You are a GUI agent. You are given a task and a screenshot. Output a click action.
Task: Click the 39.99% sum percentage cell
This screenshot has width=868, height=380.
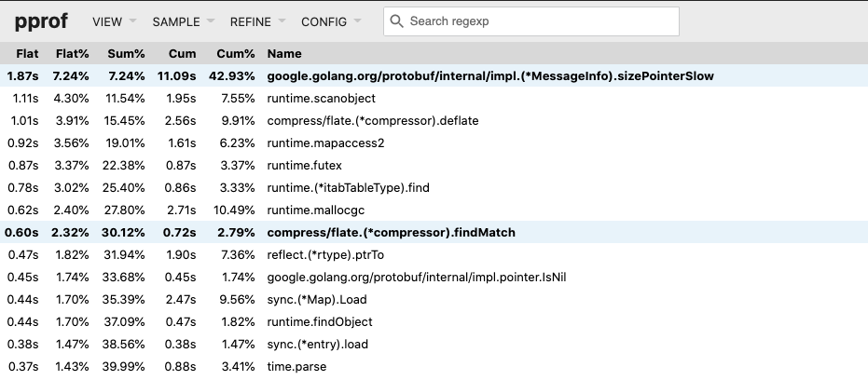pyautogui.click(x=123, y=366)
